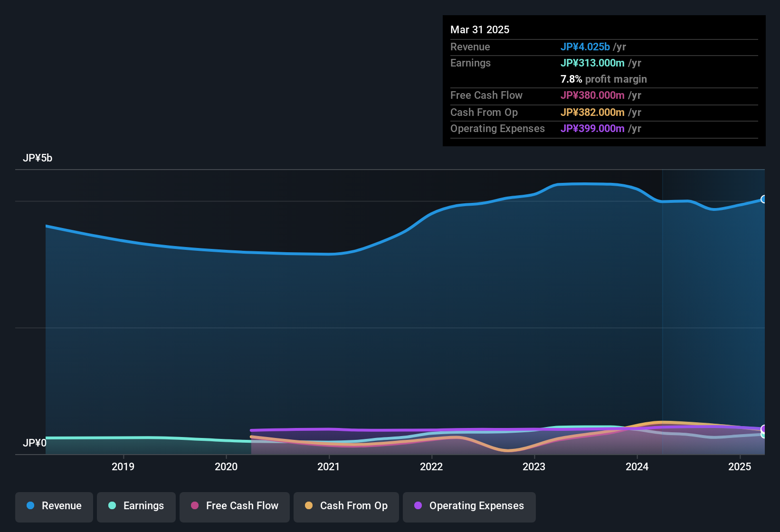Click the JP¥5b y-axis label
780x532 pixels.
tap(38, 158)
